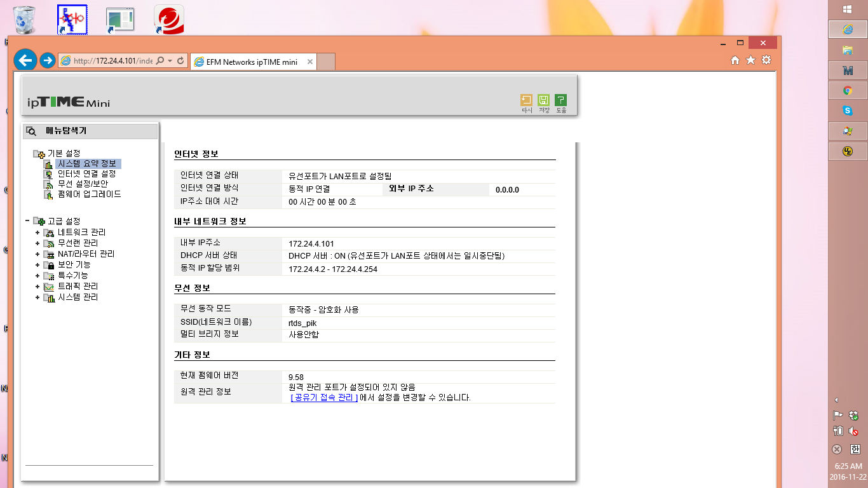868x488 pixels.
Task: Open 특수기능 tree item
Action: point(72,276)
